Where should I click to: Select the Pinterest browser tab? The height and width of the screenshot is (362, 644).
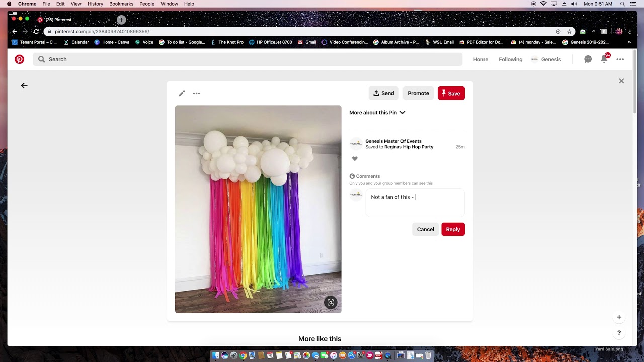[x=73, y=20]
